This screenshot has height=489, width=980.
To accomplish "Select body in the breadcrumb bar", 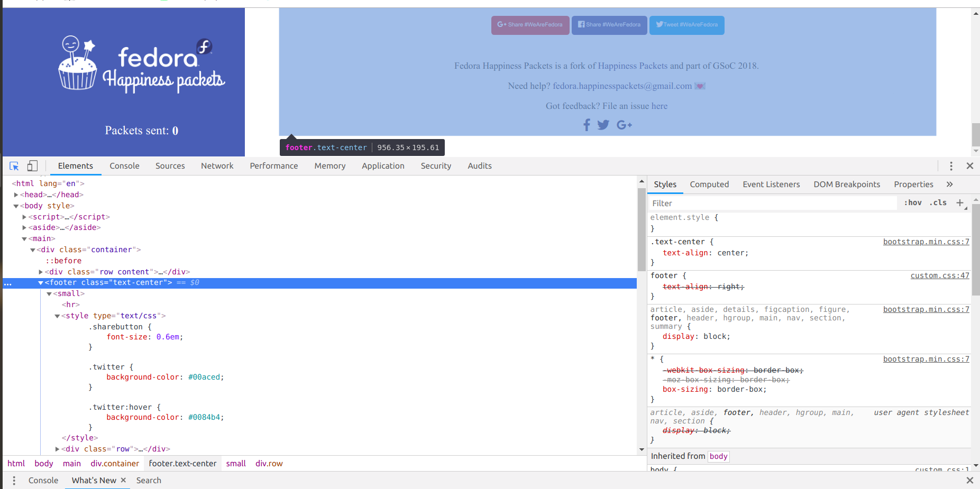I will 44,464.
